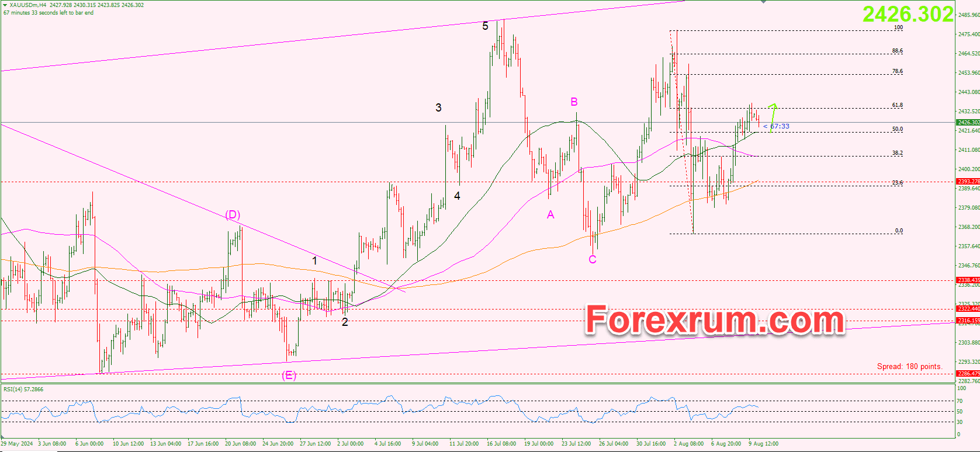The height and width of the screenshot is (452, 980).
Task: Click the 2475.400 price axis label
Action: tap(969, 34)
